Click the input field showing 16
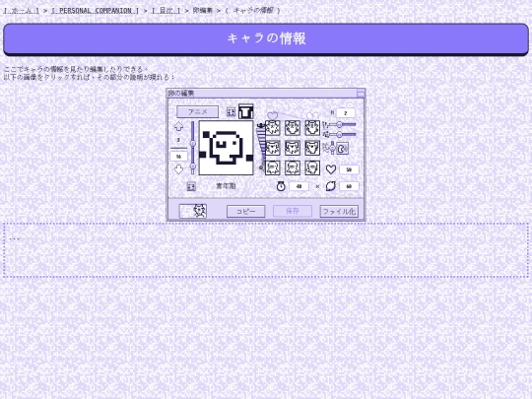Viewport: 532px width, 399px height. [178, 157]
